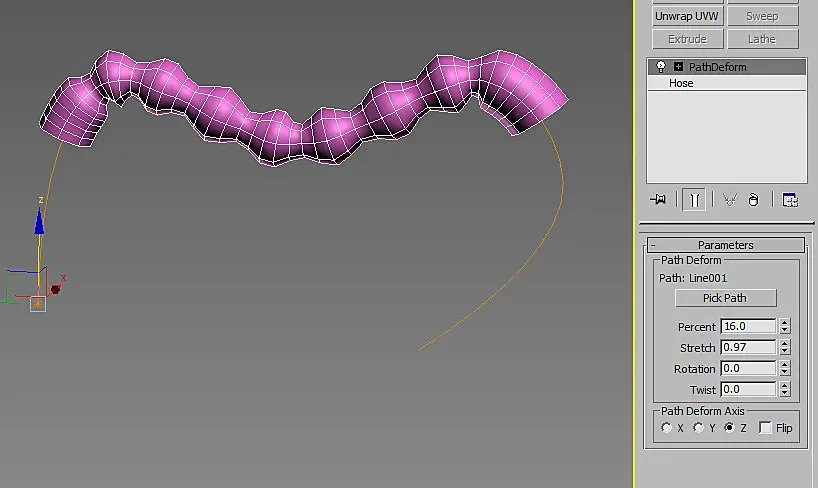This screenshot has height=488, width=818.
Task: Click the blue Z axis gizmo arrow
Action: click(39, 221)
